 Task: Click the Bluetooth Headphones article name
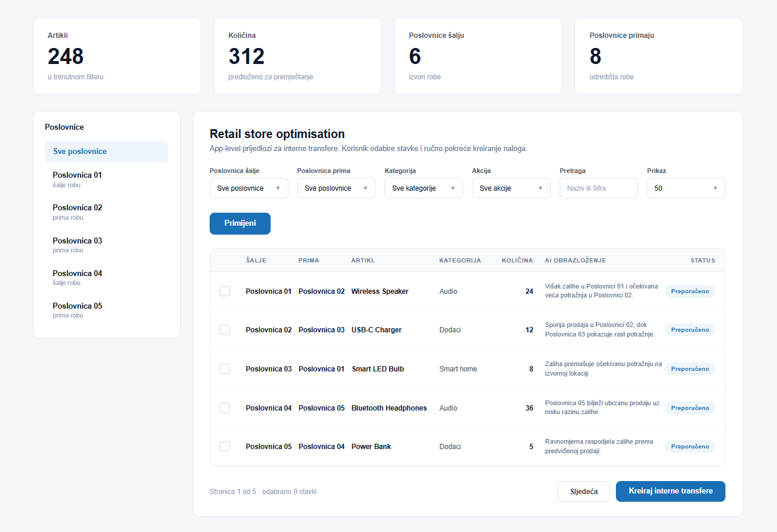tap(389, 408)
